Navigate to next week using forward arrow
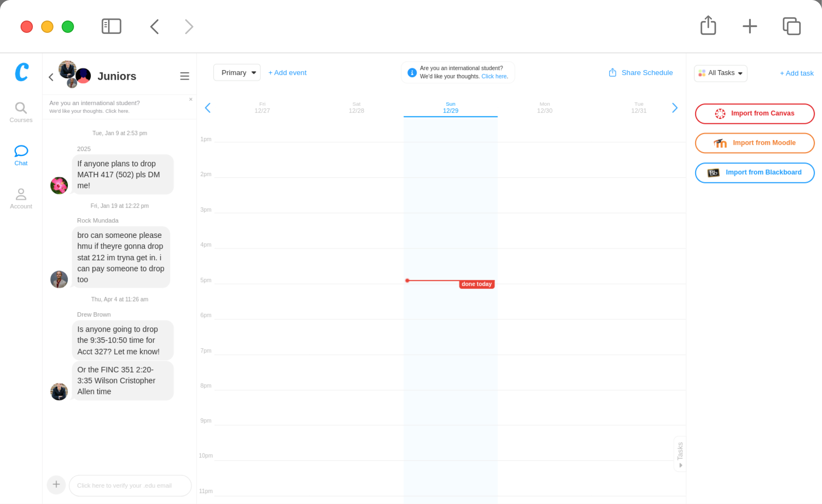Image resolution: width=822 pixels, height=504 pixels. click(x=676, y=108)
